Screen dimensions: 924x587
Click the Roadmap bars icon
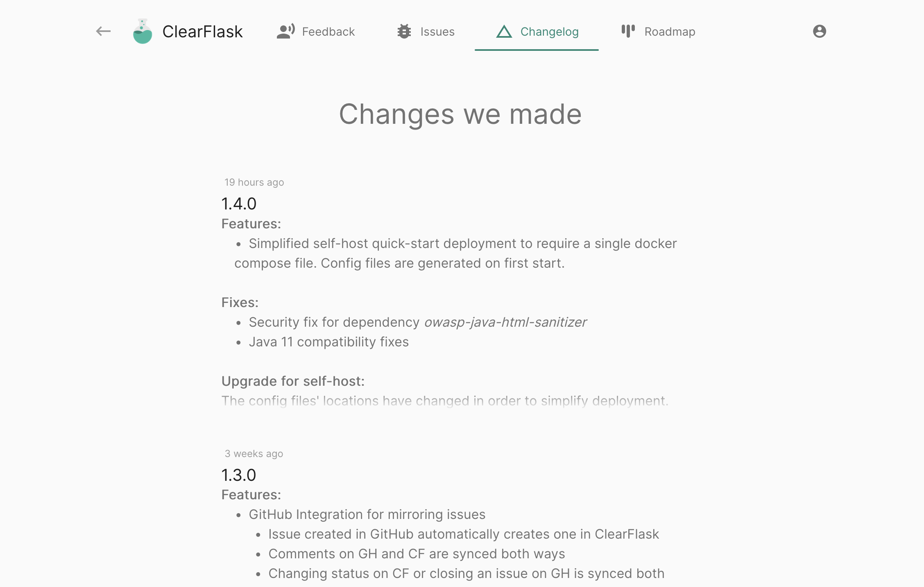coord(627,31)
